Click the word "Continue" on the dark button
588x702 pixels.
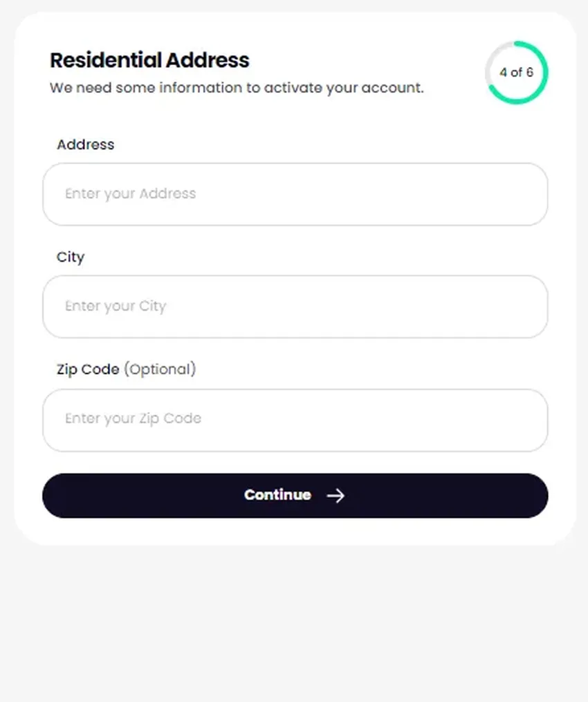tap(277, 495)
